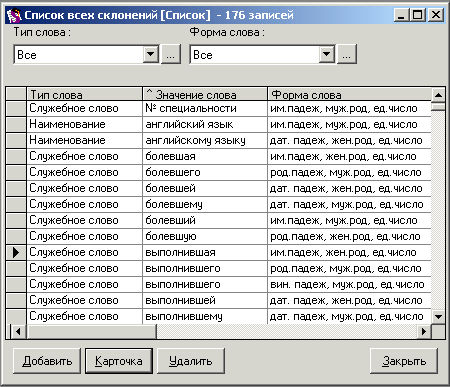This screenshot has height=387, width=450.
Task: Click current row indicator arrow for 'выполнившая'
Action: pyautogui.click(x=16, y=252)
